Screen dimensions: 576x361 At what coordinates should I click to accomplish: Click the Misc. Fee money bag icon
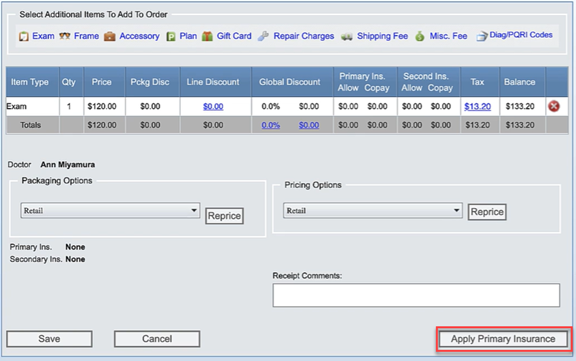click(x=420, y=36)
